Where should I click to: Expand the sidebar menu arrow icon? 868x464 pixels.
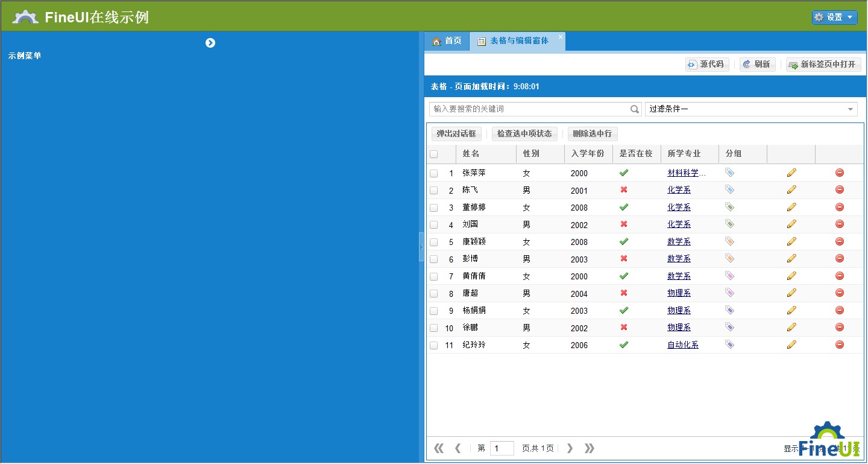point(210,43)
